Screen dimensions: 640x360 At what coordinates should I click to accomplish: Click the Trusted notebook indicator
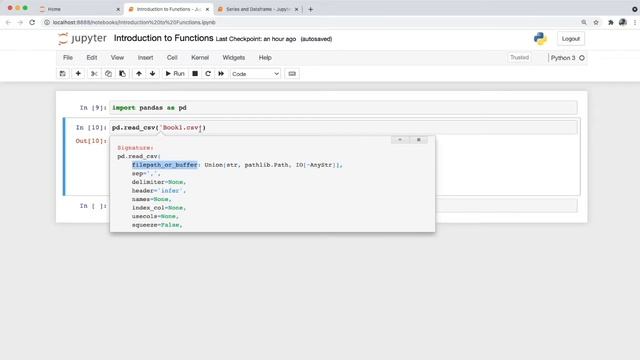click(x=519, y=58)
